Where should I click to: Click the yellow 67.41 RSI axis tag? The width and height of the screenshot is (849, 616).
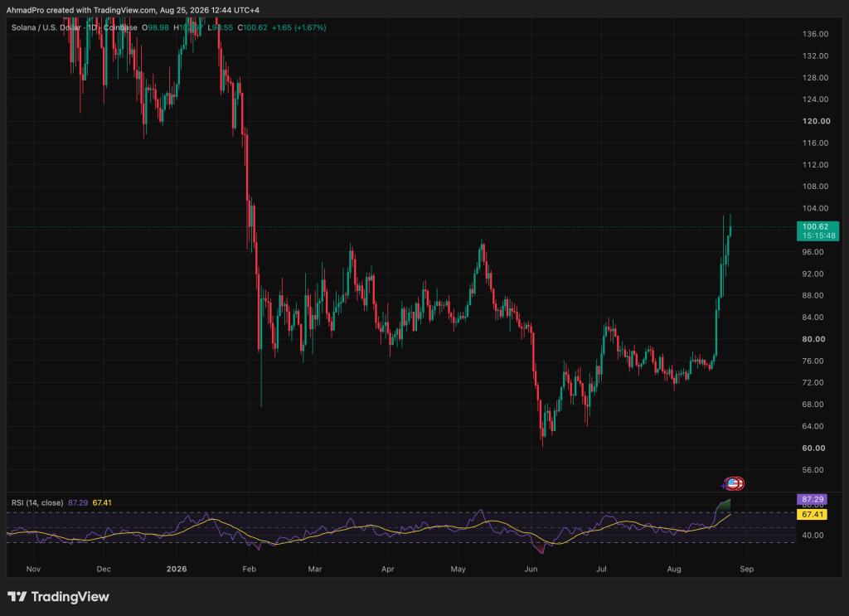813,514
